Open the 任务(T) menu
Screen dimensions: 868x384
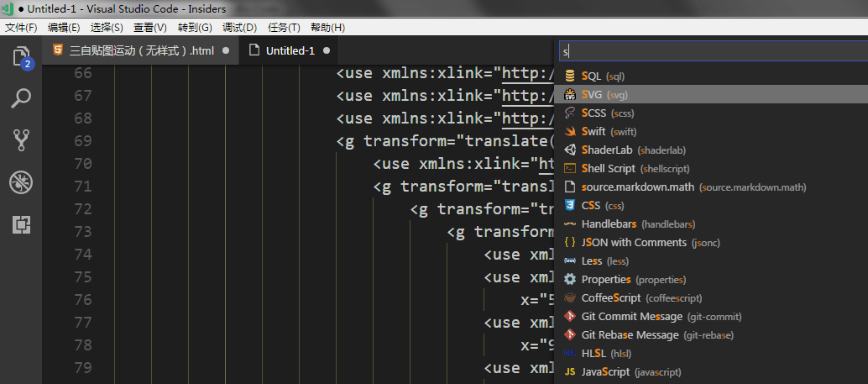point(284,28)
